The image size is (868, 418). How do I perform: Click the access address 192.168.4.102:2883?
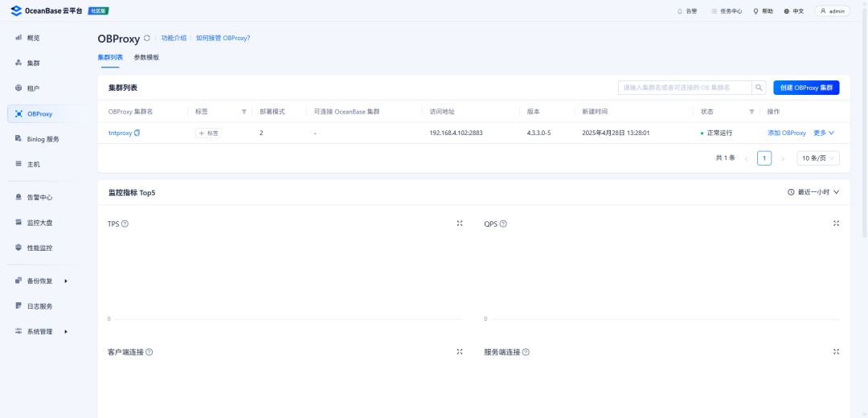coord(457,133)
